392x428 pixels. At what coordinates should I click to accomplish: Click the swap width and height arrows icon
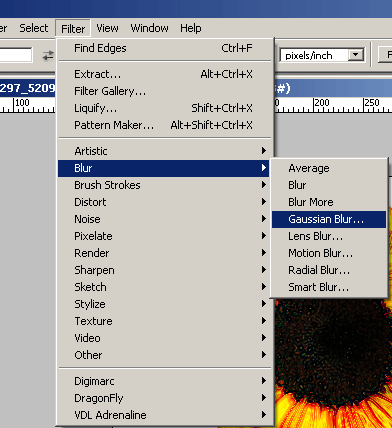click(x=48, y=55)
